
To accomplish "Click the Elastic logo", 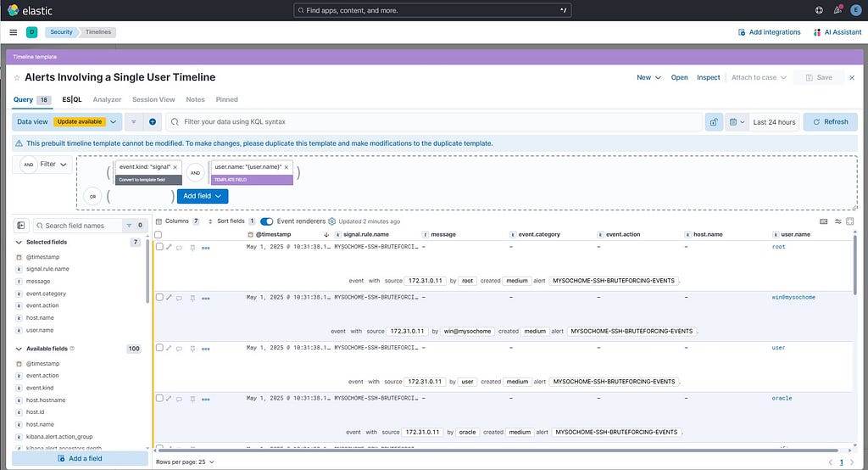I will coord(30,10).
